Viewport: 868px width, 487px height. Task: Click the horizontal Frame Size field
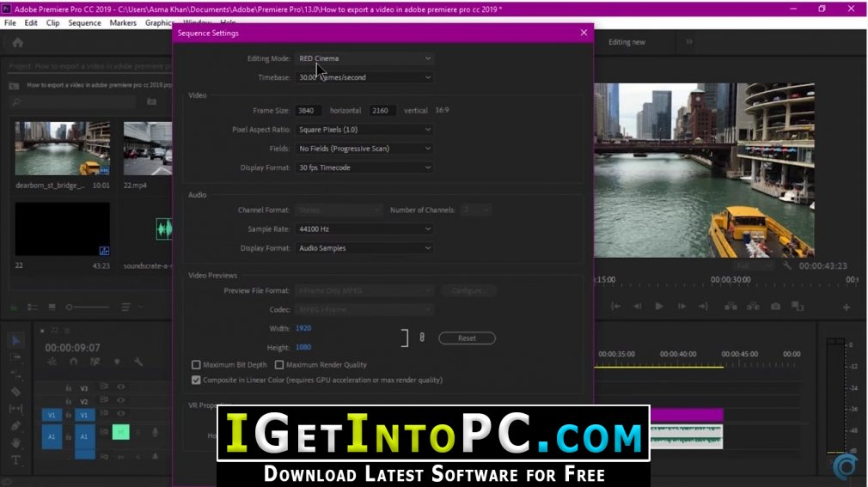pos(309,111)
